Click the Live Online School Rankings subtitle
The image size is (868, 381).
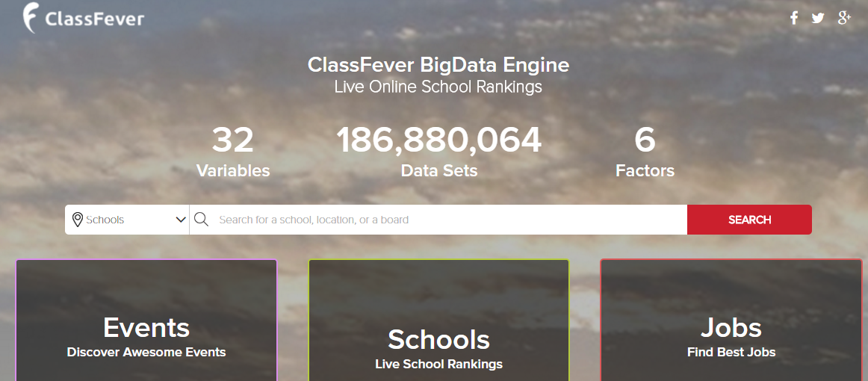click(438, 87)
